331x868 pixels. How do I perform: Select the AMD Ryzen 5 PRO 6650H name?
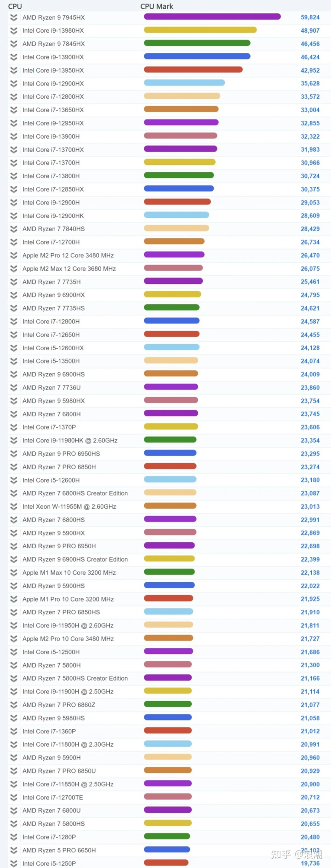click(59, 851)
